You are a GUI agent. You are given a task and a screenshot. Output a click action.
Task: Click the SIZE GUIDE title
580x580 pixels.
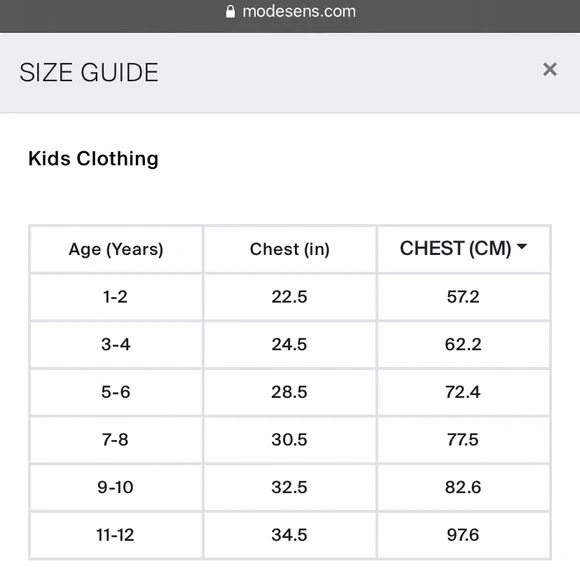[x=89, y=72]
